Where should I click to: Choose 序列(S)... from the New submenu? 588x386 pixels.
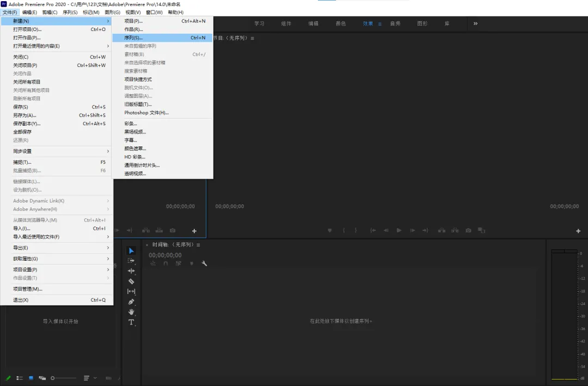pyautogui.click(x=162, y=38)
